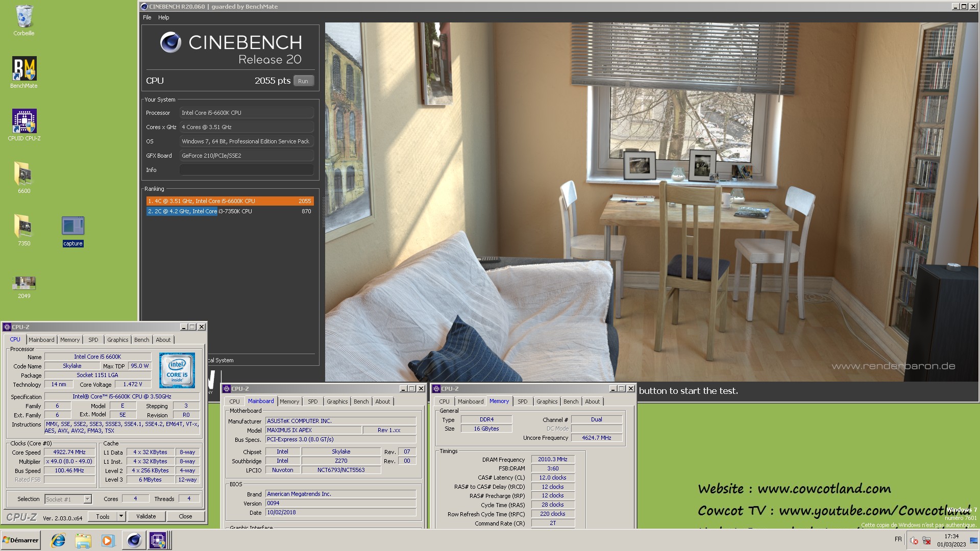The height and width of the screenshot is (551, 980).
Task: Click the network icon in system tray
Action: 926,541
